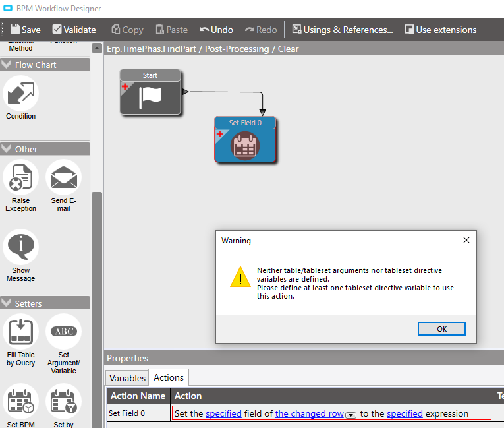Click first 'specified' field link
The image size is (504, 428).
223,413
